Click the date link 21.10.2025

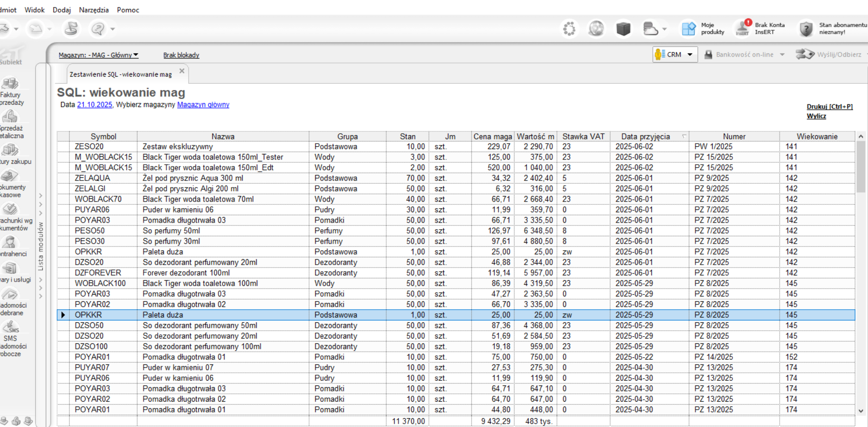point(94,105)
